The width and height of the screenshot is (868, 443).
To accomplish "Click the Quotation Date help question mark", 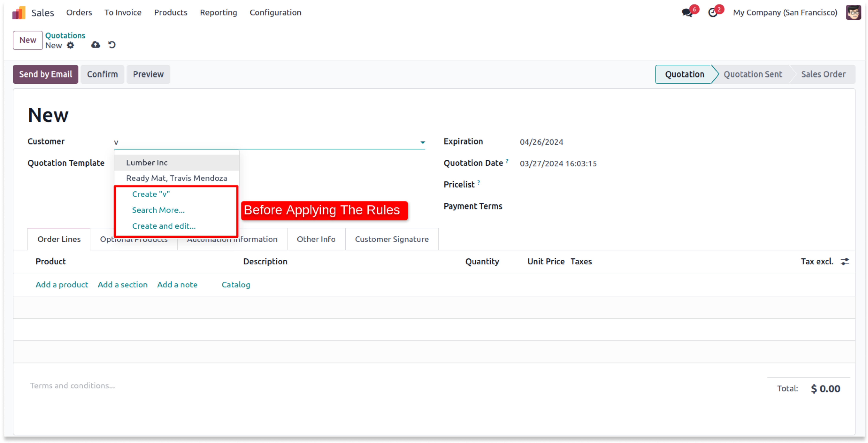I will tap(507, 161).
